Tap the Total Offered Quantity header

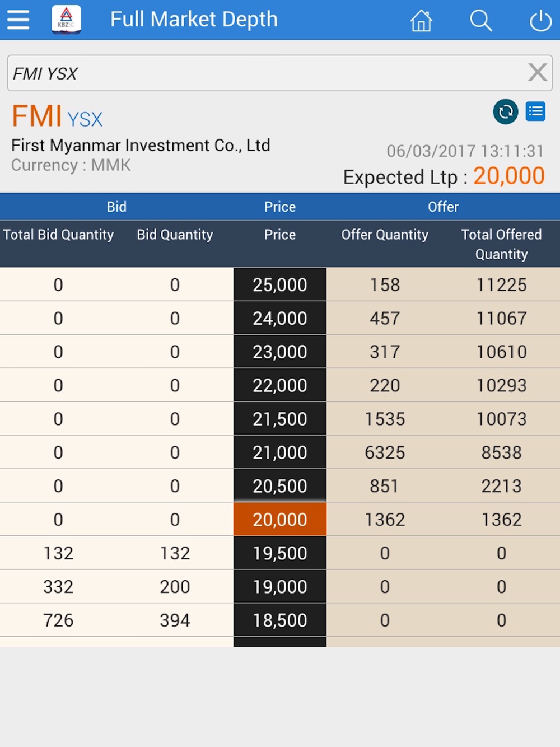(501, 244)
